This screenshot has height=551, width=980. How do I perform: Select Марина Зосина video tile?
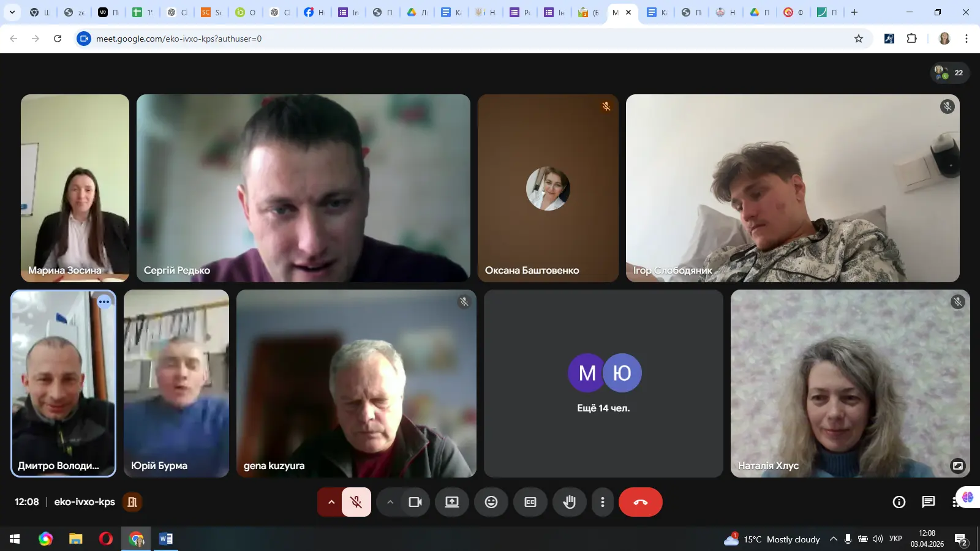[75, 188]
